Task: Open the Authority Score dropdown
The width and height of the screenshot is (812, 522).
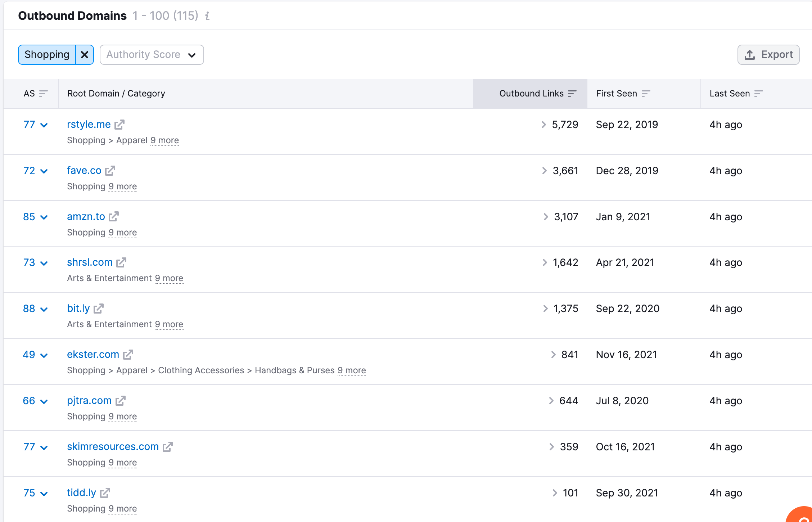Action: pyautogui.click(x=152, y=55)
